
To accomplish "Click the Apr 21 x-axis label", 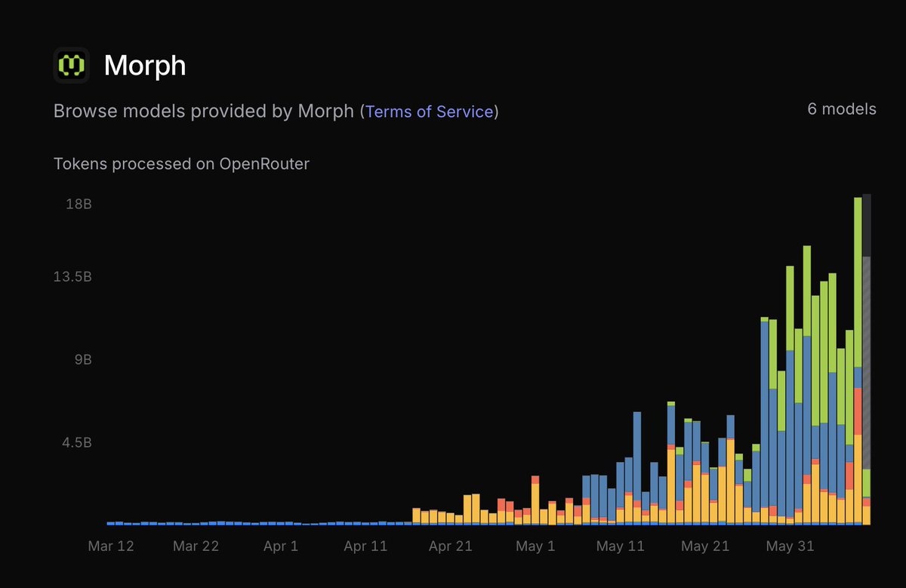I will click(451, 546).
